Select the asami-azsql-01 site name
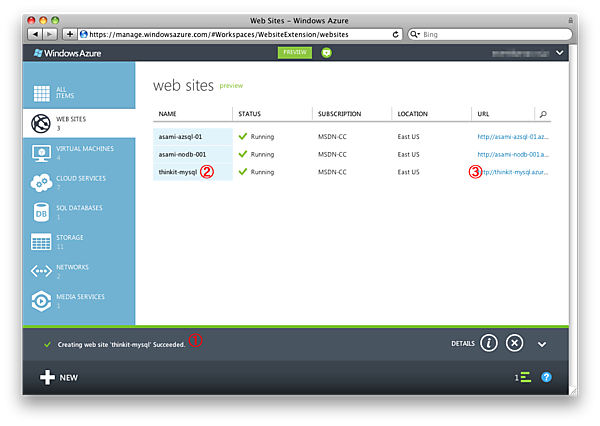The height and width of the screenshot is (426, 600). tap(180, 137)
